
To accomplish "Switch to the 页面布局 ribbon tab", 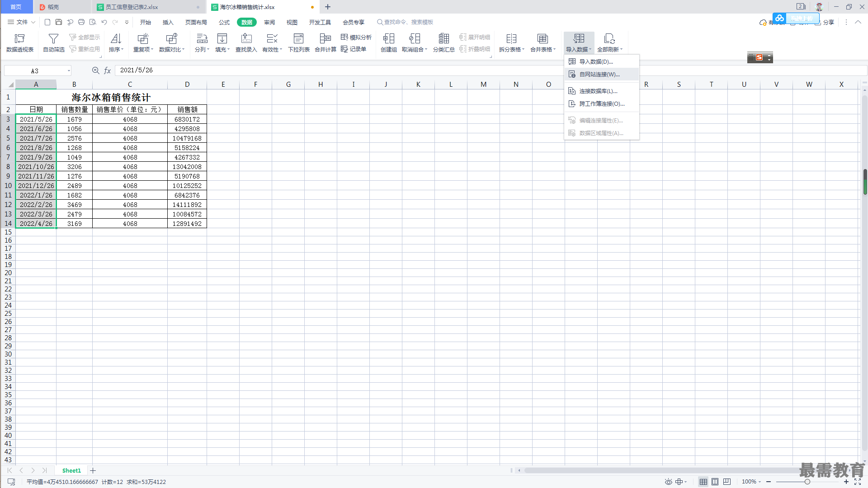I will point(196,22).
